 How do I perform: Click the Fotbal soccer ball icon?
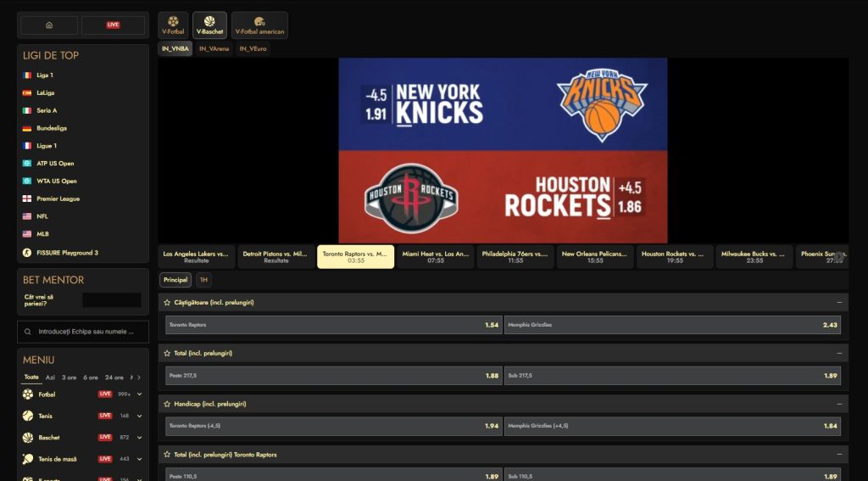[x=28, y=394]
